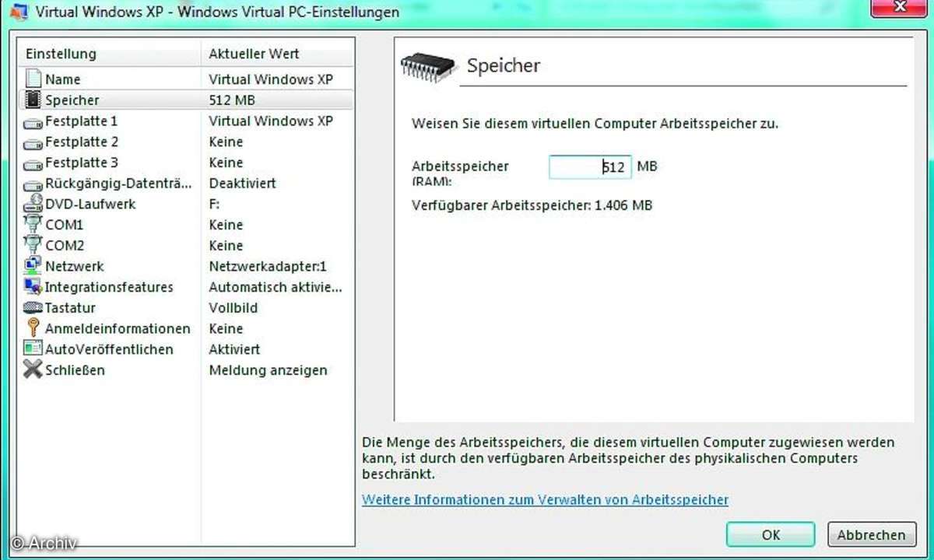This screenshot has height=560, width=934.
Task: Click the Speicher memory chip icon in list
Action: click(x=33, y=100)
